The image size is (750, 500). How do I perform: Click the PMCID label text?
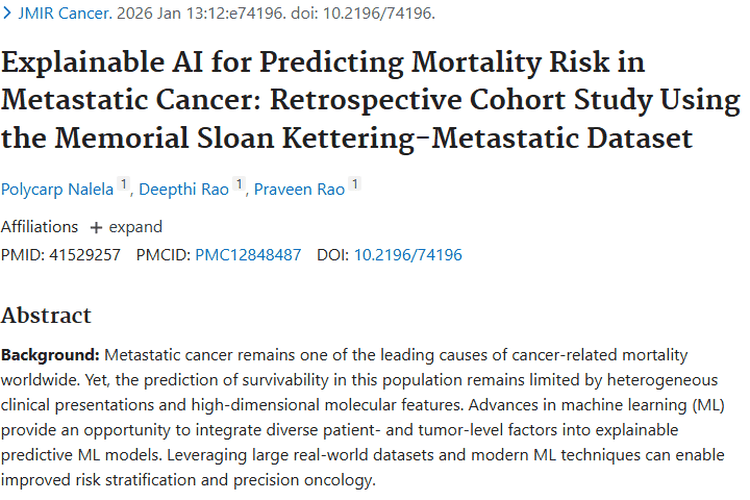coord(163,255)
